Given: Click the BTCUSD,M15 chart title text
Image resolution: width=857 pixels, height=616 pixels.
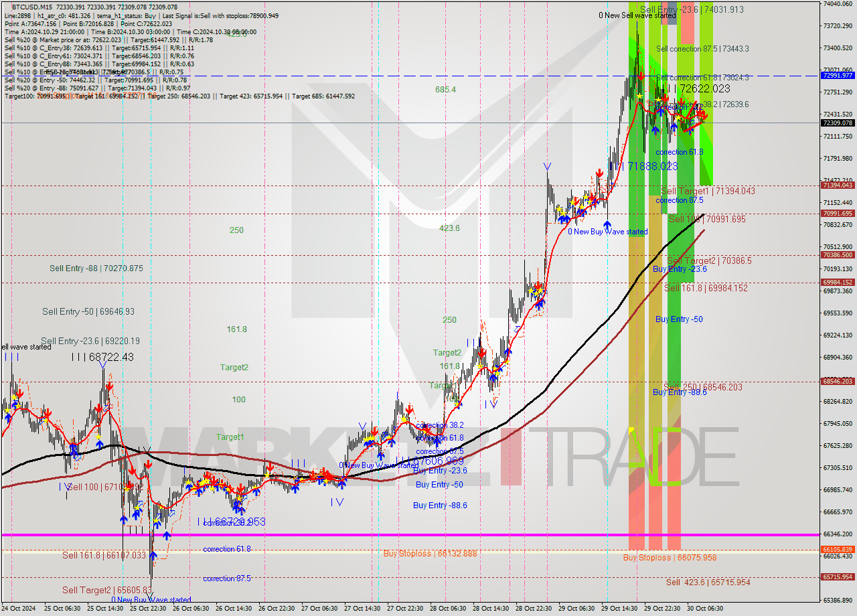Looking at the screenshot, I should point(33,7).
